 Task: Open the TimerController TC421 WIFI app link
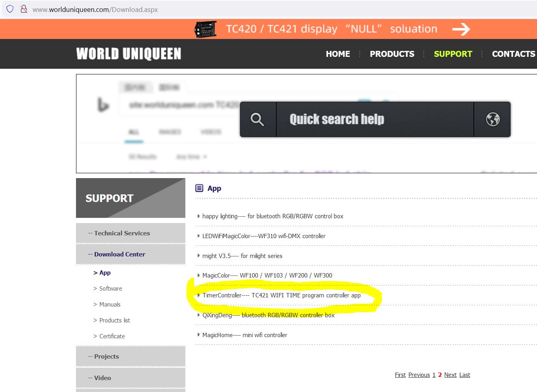click(x=281, y=295)
